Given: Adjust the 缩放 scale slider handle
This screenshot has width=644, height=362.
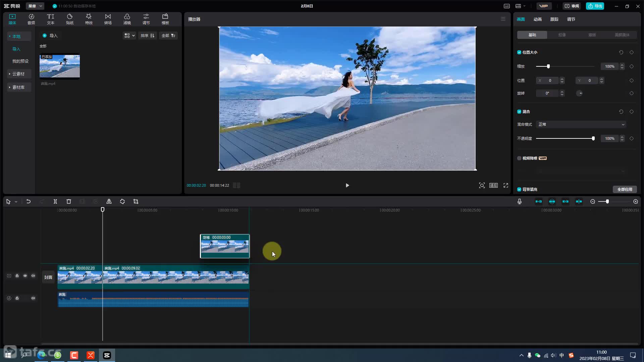Looking at the screenshot, I should [548, 66].
